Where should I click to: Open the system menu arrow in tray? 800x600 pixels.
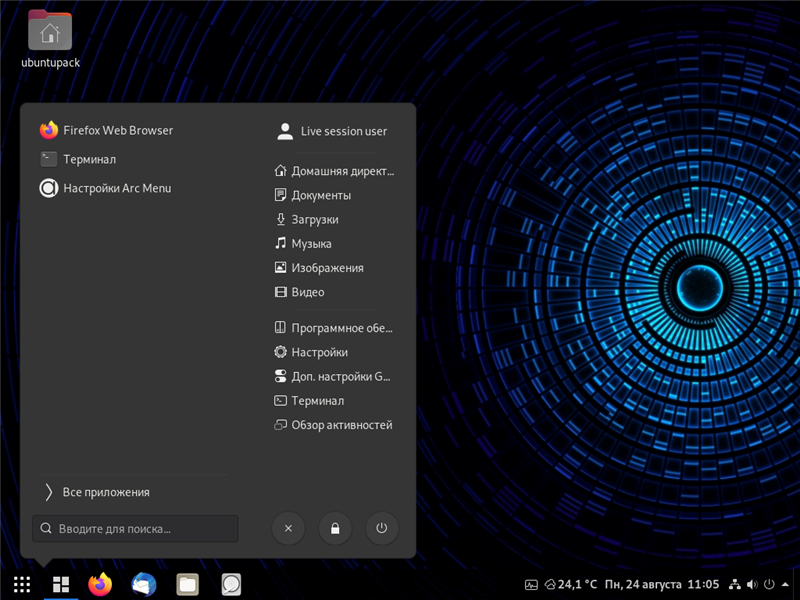click(786, 584)
